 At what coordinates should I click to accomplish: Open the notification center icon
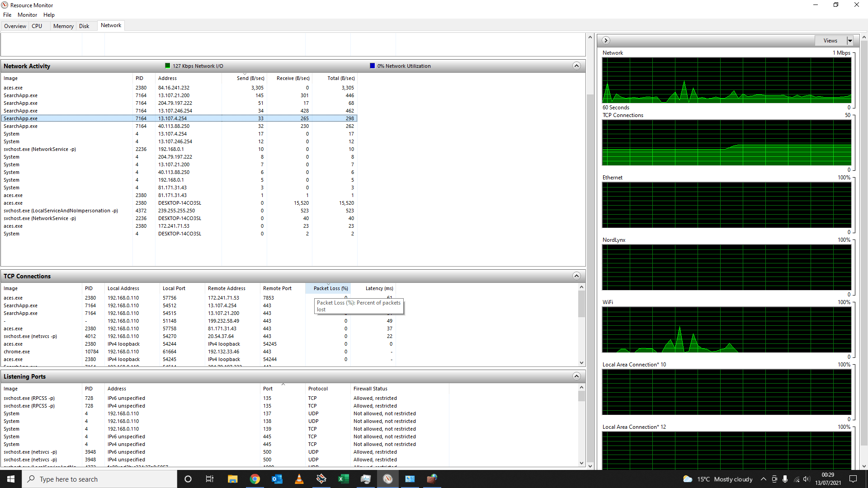click(x=853, y=479)
